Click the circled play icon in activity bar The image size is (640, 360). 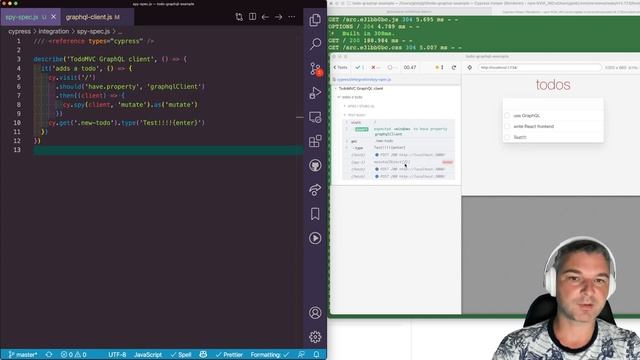click(x=315, y=238)
